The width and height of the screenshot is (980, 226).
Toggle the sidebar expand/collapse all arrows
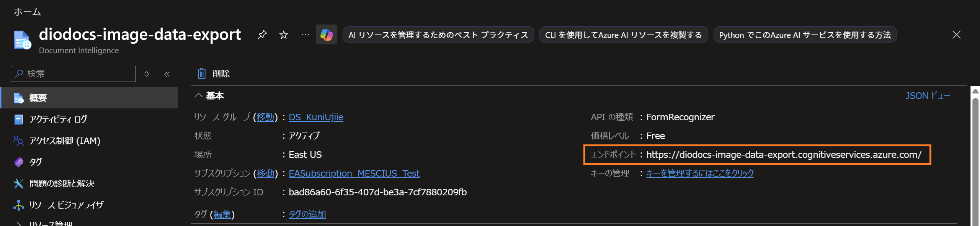[147, 74]
